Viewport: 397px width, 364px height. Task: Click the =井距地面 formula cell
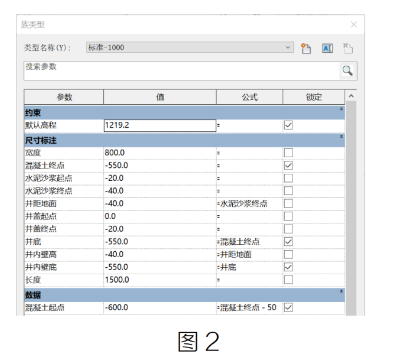(250, 254)
